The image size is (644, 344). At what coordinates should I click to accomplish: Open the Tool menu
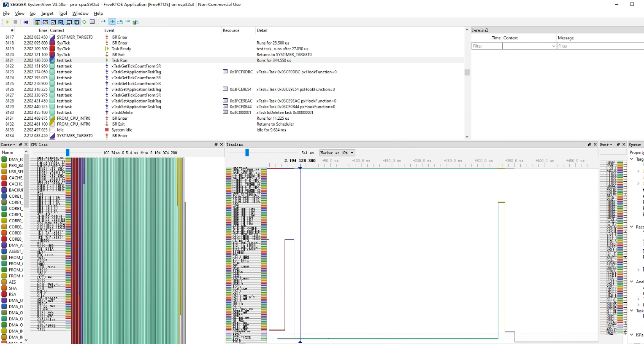(63, 13)
